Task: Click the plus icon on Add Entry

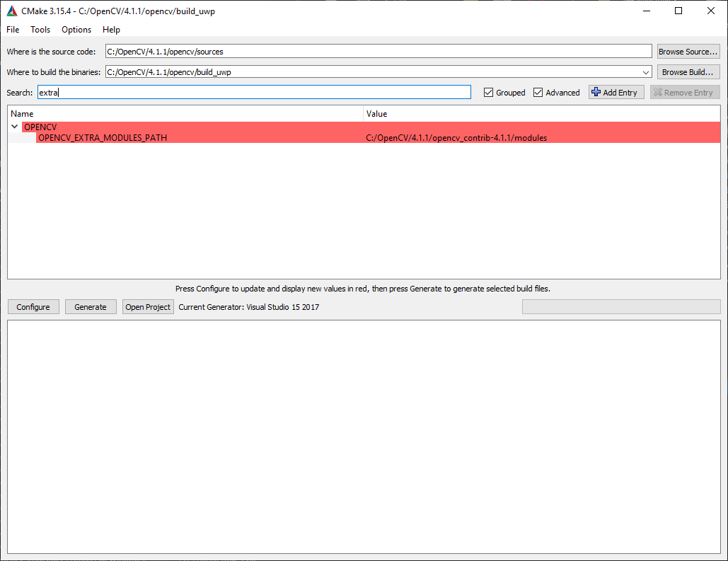Action: 596,92
